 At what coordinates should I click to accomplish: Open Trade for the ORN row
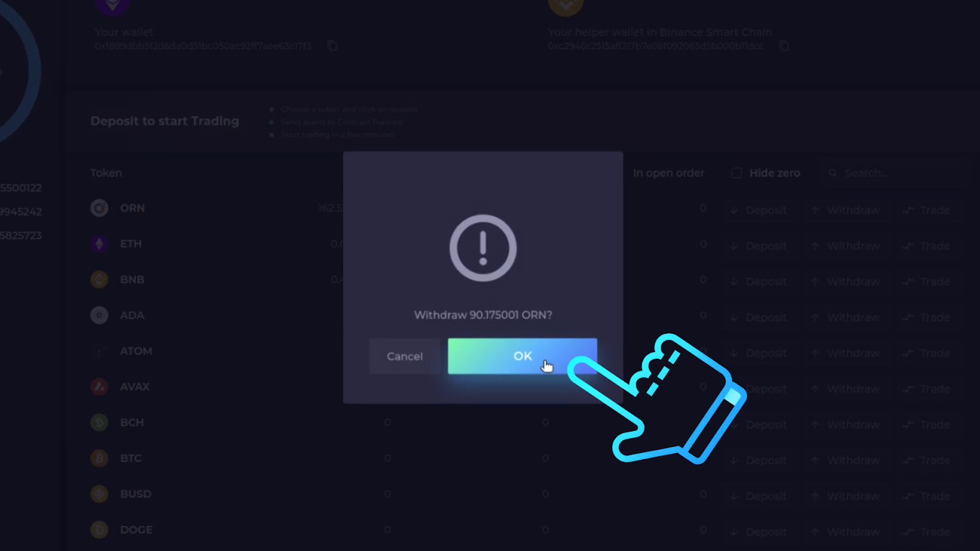point(927,210)
